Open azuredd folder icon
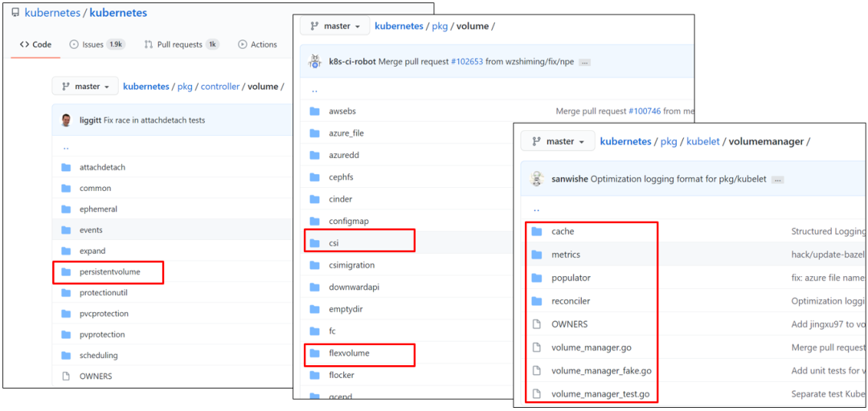Screen dimensions: 868x411 tap(315, 156)
